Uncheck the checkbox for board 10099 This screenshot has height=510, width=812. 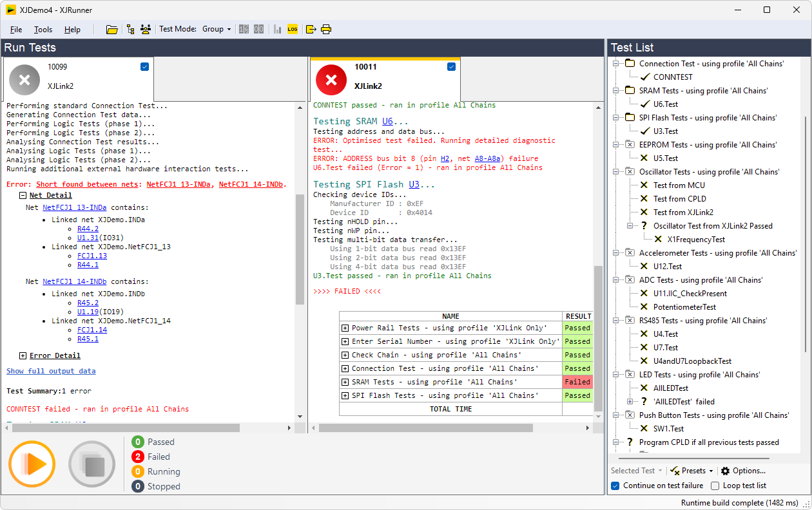144,66
